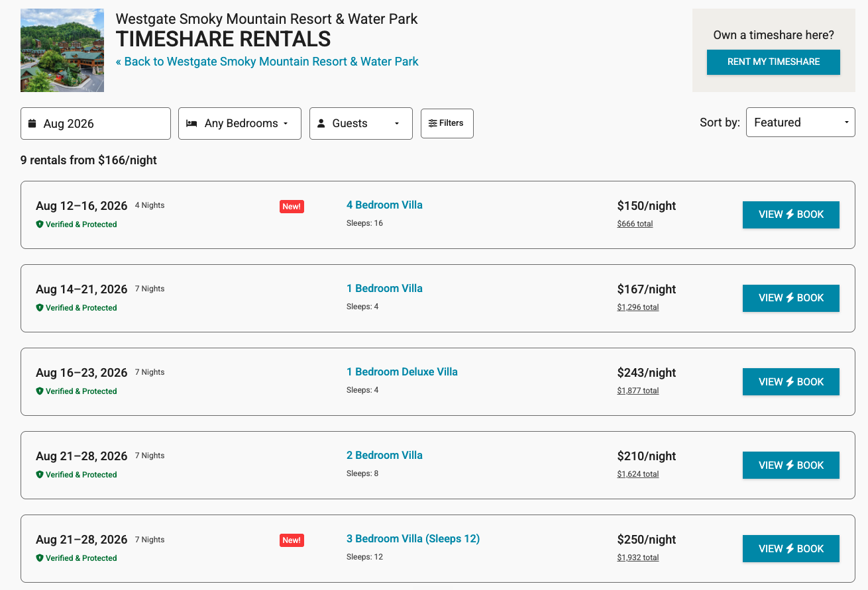Open the 3 Bedroom Villa (Sleeps 12) link
Viewport: 868px width, 590px height.
point(413,539)
